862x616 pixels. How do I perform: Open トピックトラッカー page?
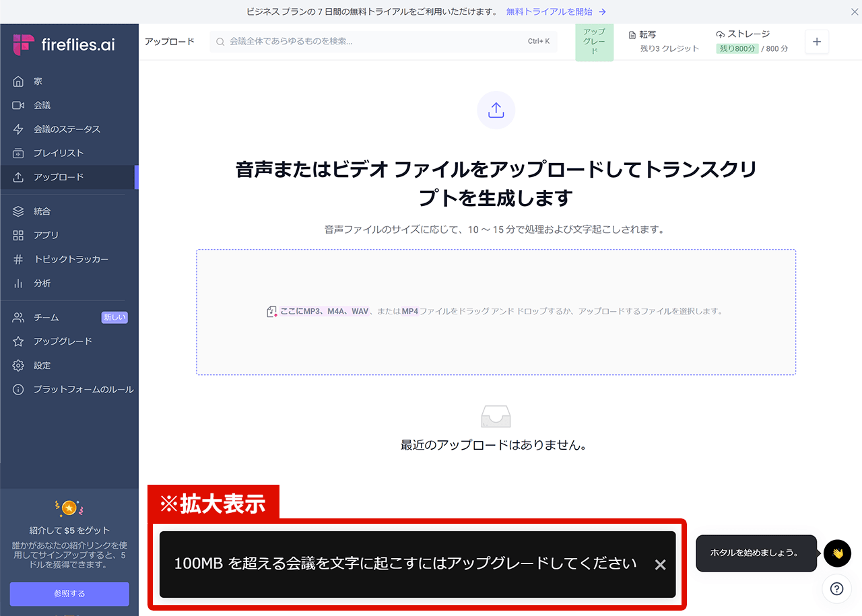click(x=69, y=259)
